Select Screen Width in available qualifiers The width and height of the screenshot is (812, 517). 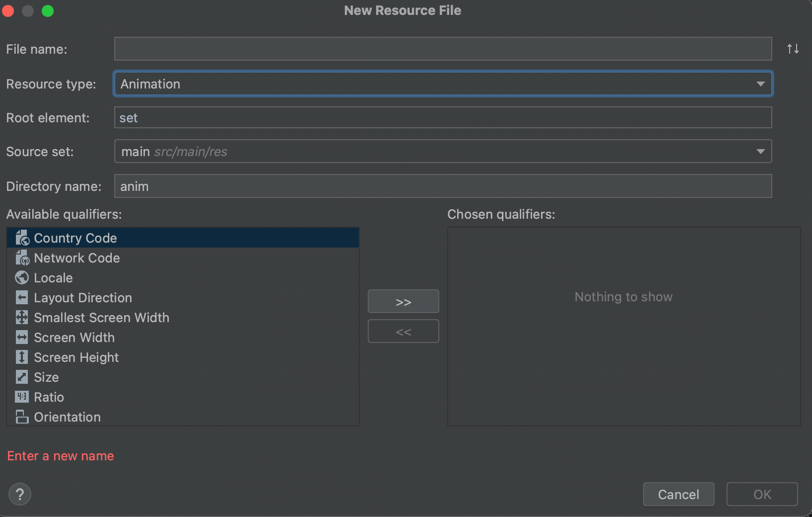(74, 338)
